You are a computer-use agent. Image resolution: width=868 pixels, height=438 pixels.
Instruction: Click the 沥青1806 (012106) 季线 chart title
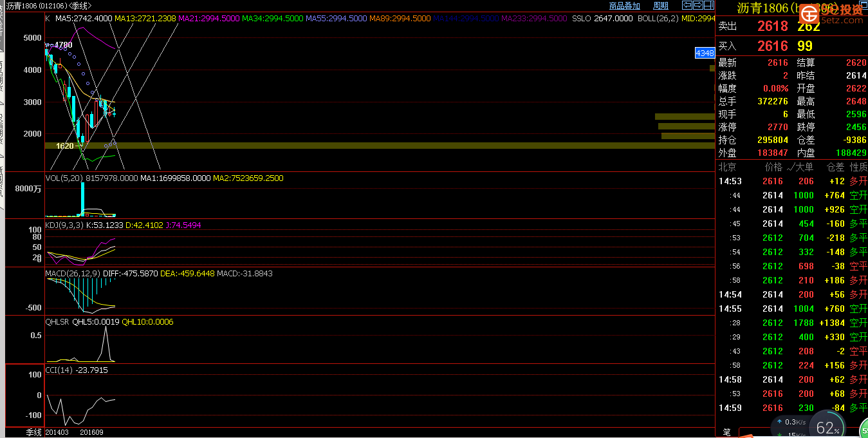coord(50,6)
